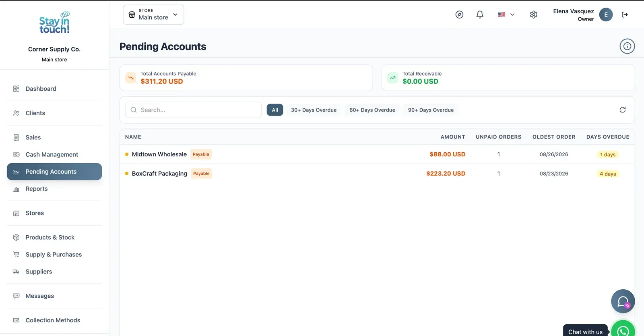644x336 pixels.
Task: Filter by 30+ Days Overdue
Action: 314,110
